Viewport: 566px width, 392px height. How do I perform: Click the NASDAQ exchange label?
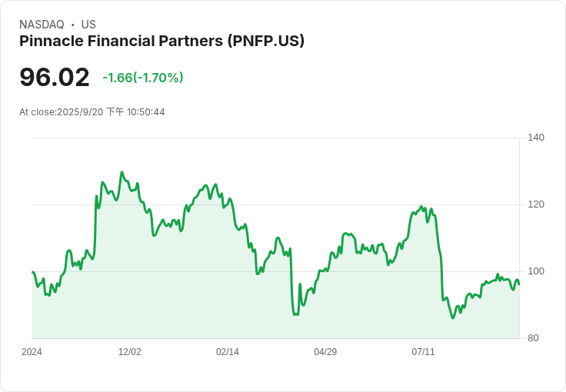[x=42, y=25]
